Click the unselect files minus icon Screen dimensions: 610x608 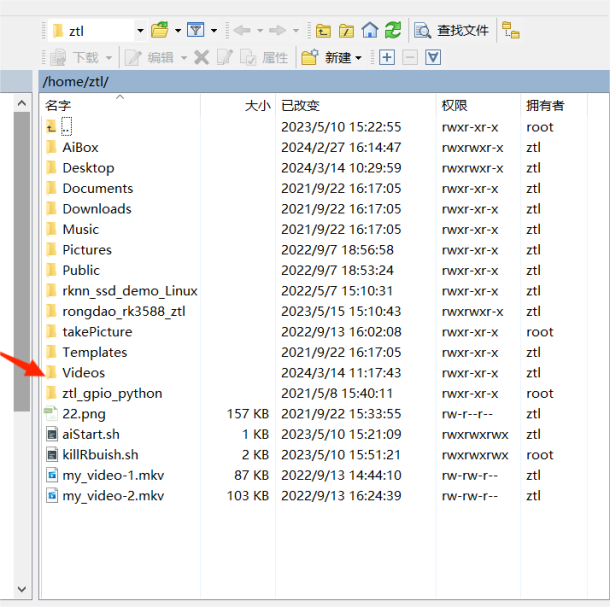[410, 58]
